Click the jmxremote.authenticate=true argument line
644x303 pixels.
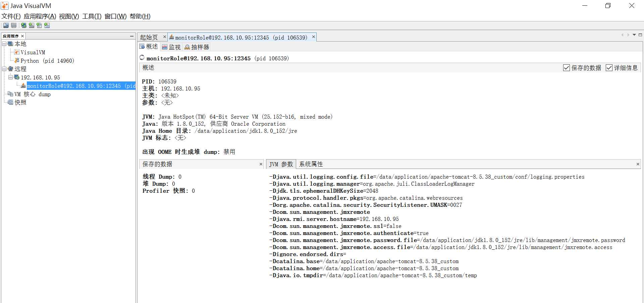click(349, 233)
